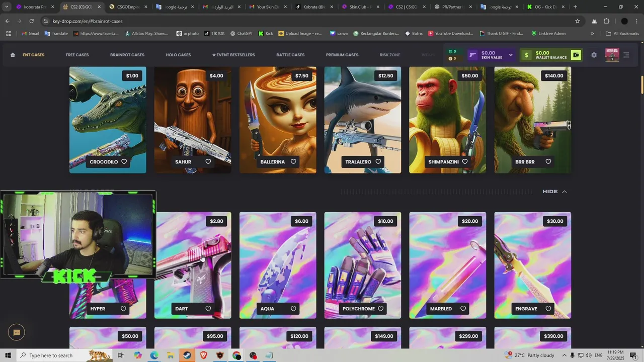Favorite the AQUA case with heart icon
644x362 pixels.
pos(293,309)
